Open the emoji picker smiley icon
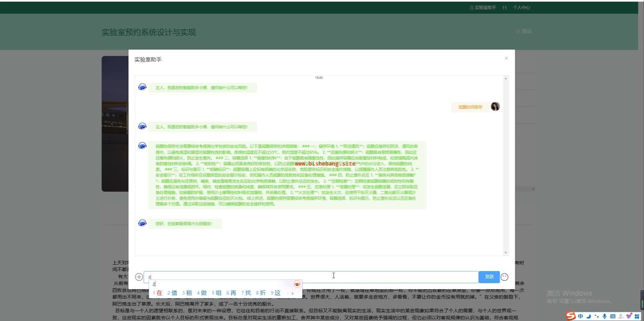 click(x=504, y=277)
